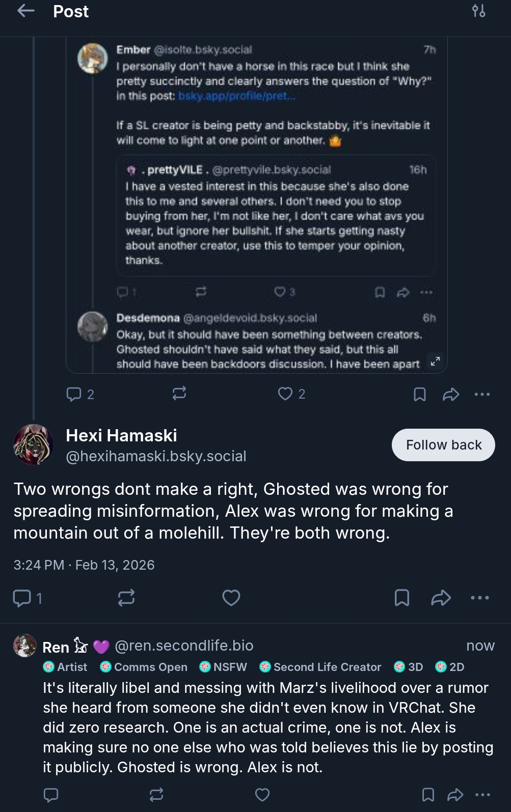Click the Follow back button
The image size is (511, 812).
click(x=443, y=445)
